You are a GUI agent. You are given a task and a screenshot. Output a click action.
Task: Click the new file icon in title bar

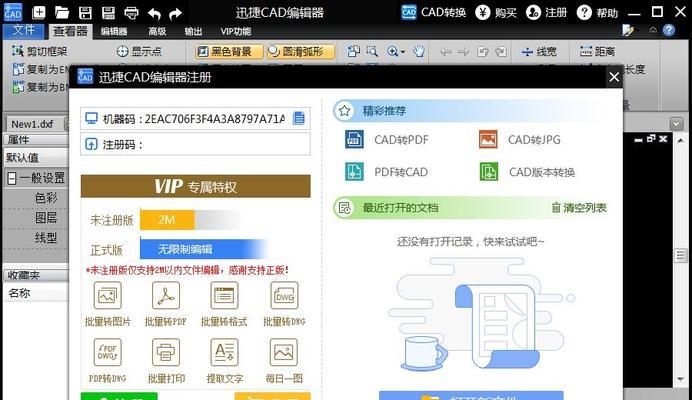pyautogui.click(x=39, y=12)
